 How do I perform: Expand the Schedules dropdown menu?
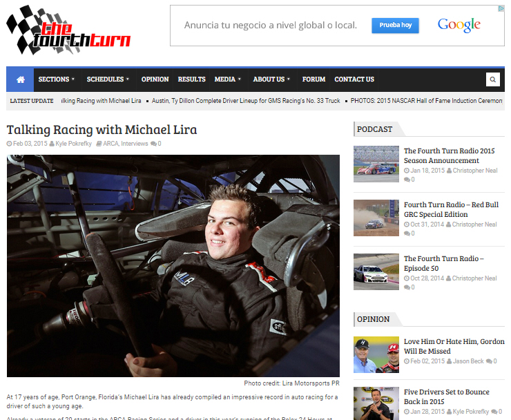[109, 79]
